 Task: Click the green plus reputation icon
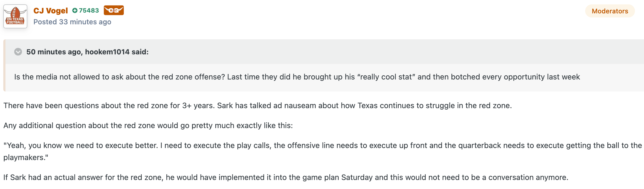click(75, 11)
